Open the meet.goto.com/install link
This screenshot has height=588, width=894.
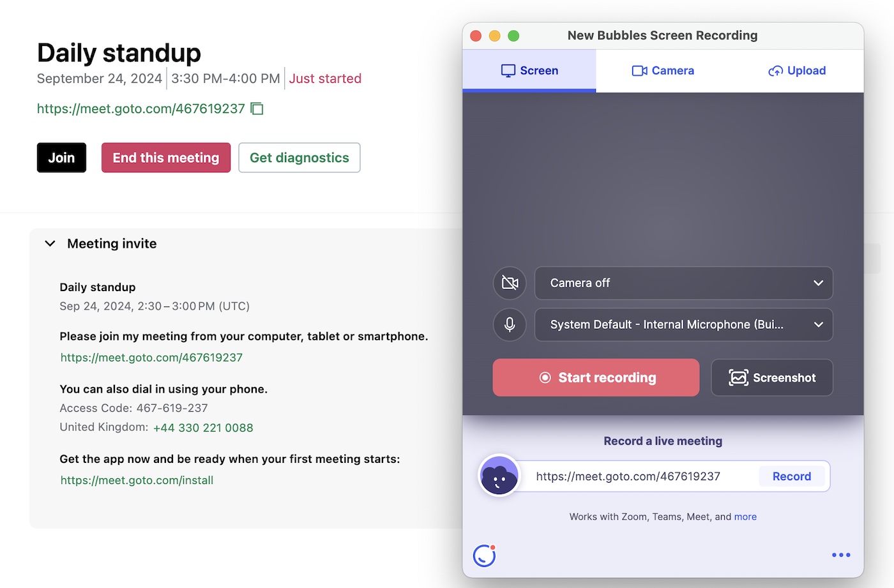(x=137, y=480)
